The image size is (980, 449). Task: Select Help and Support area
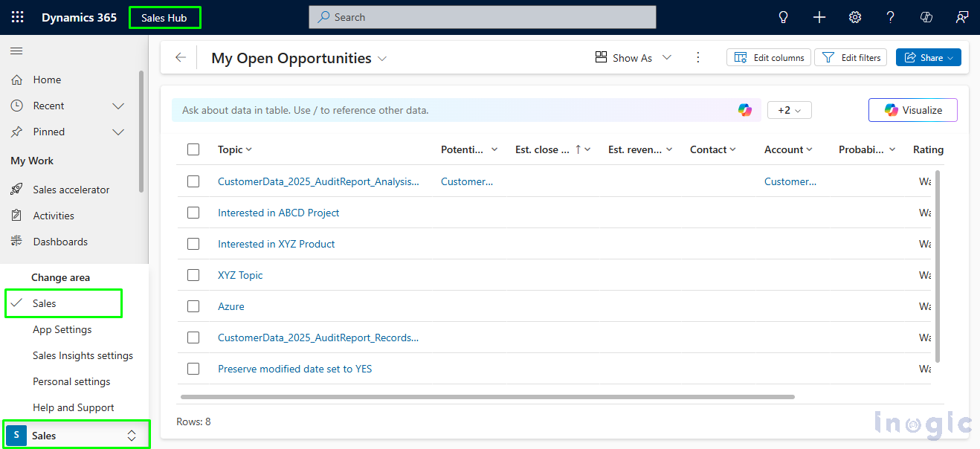[74, 407]
